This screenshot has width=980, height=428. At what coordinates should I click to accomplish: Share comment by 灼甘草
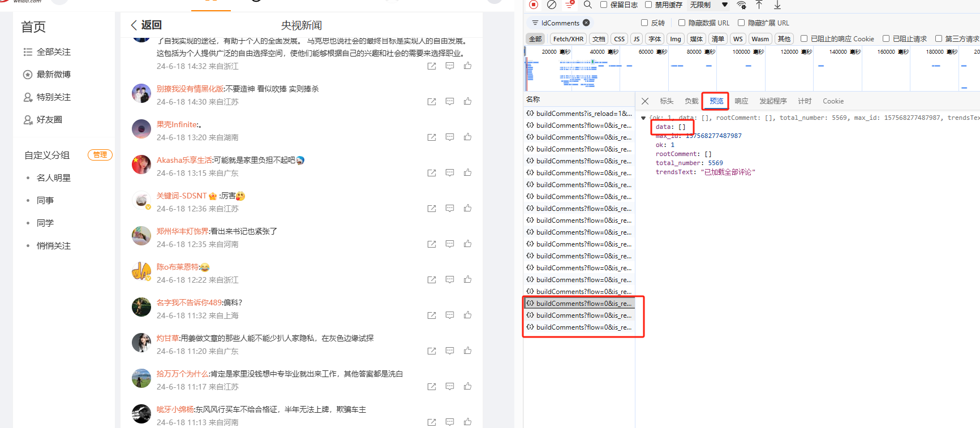tap(432, 351)
